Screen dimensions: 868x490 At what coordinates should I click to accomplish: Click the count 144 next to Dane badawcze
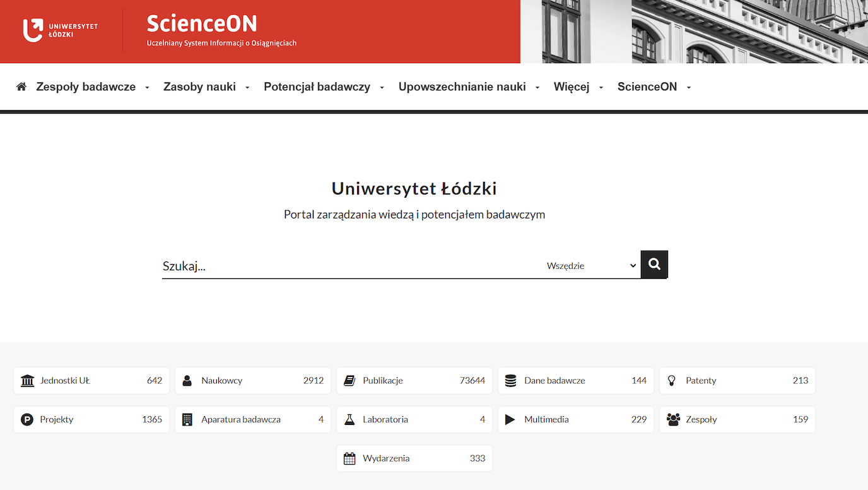(x=639, y=381)
